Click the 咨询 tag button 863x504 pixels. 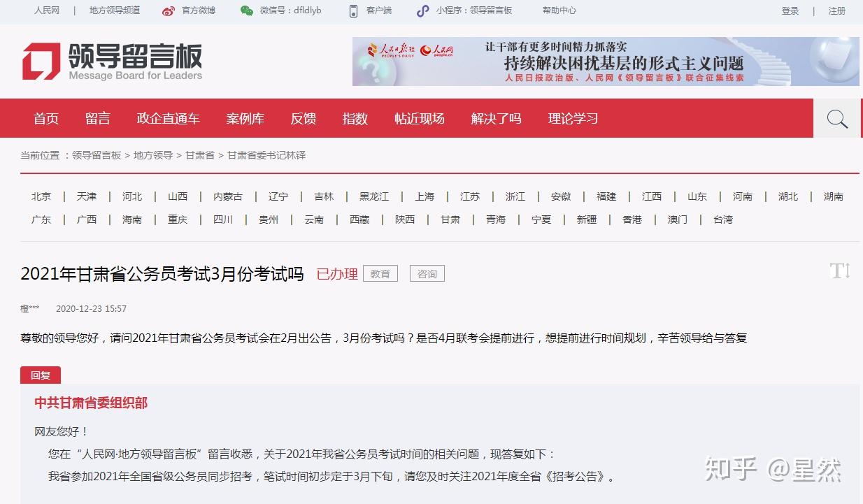(x=427, y=274)
